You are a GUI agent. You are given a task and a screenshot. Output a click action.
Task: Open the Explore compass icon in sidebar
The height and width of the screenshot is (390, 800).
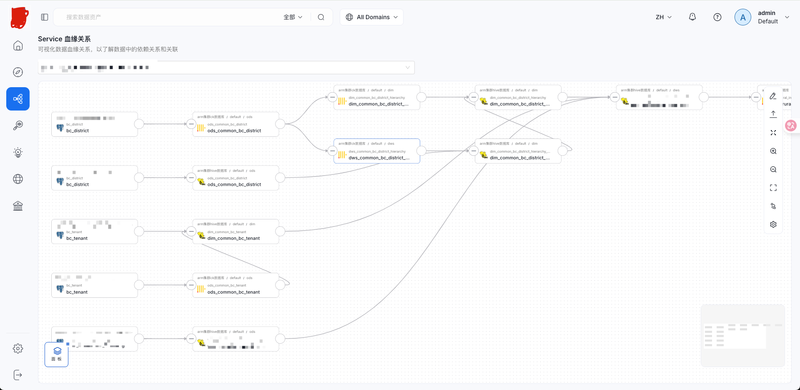[18, 72]
